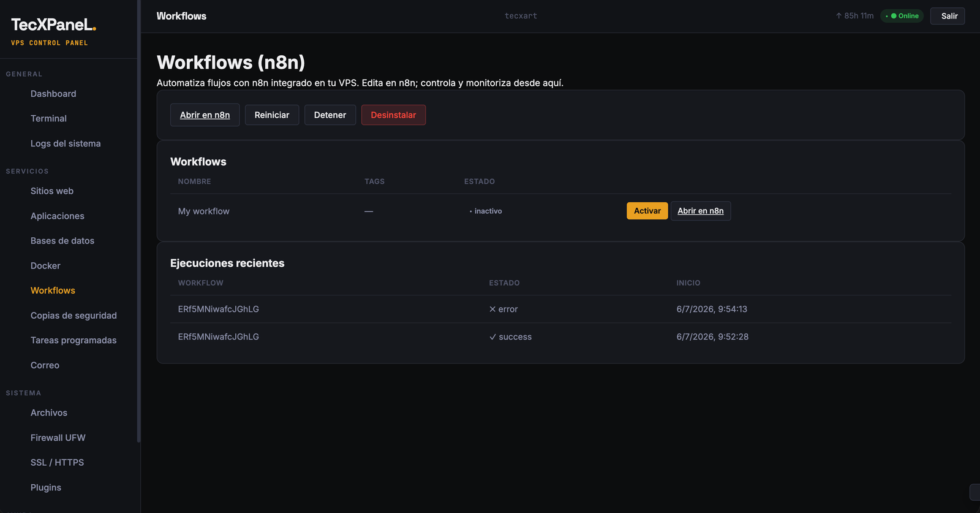
Task: Click the X error icon in executions
Action: [x=492, y=309]
